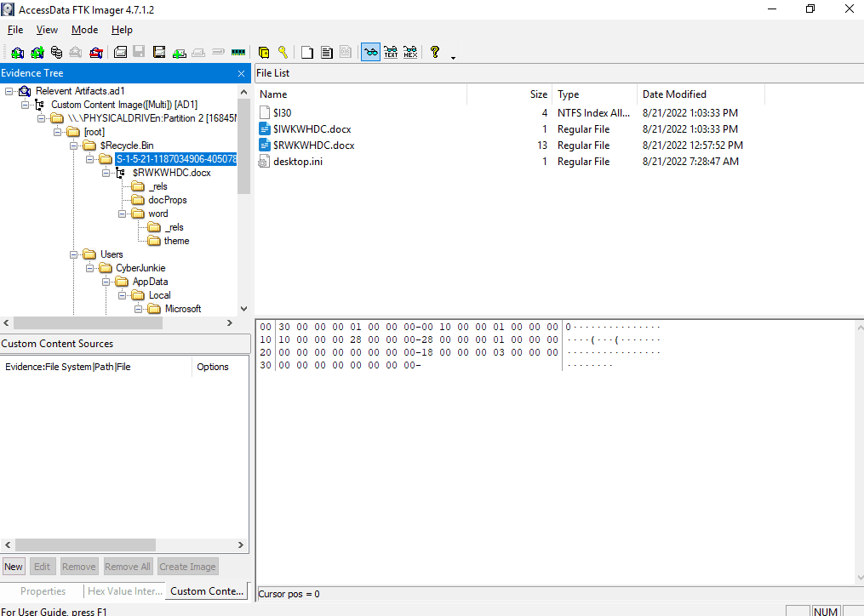Open the Mode menu

click(84, 30)
